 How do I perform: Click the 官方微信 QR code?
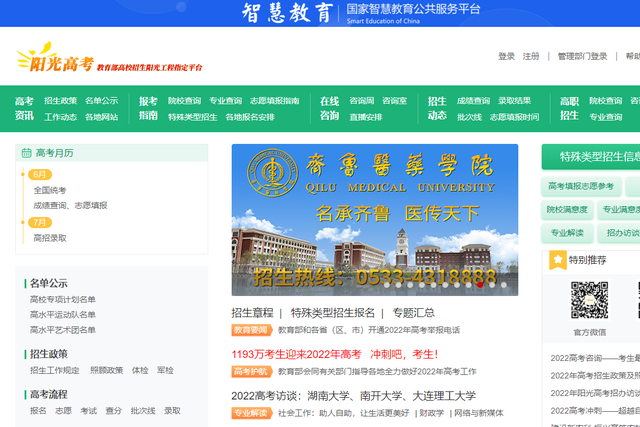(x=589, y=300)
